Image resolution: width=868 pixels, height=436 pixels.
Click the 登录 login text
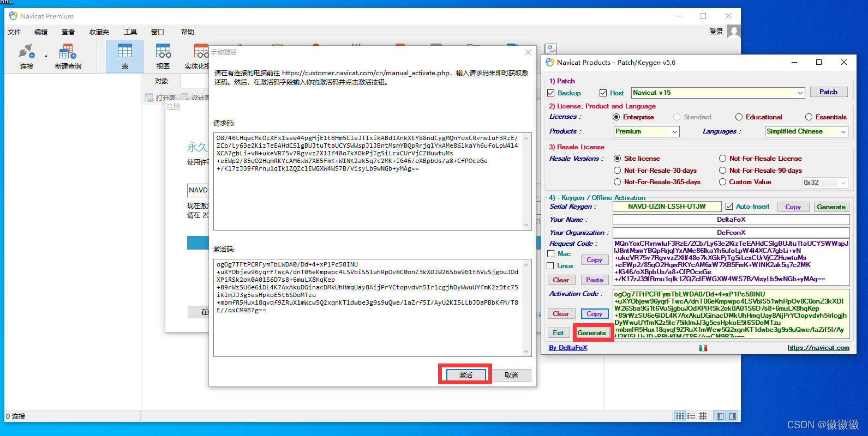(x=716, y=32)
